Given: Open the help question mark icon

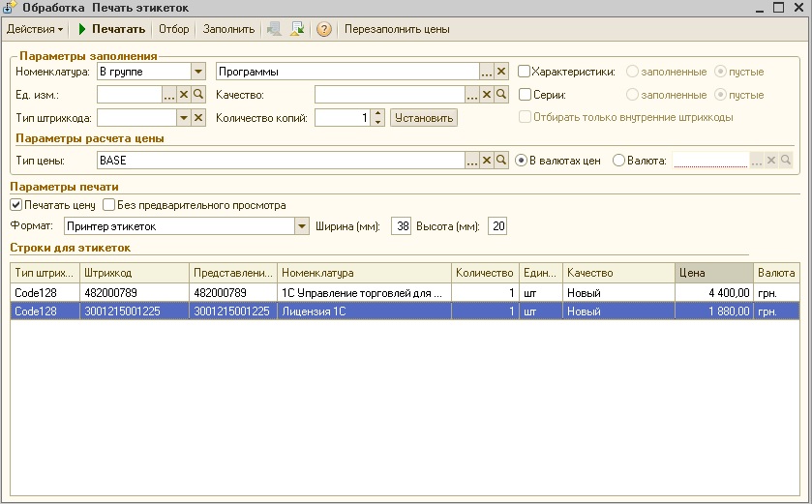Looking at the screenshot, I should 324,29.
